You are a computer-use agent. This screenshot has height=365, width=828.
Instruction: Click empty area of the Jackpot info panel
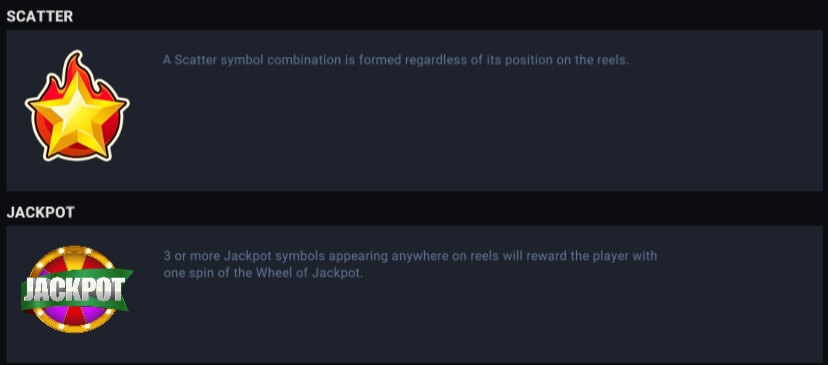coord(475,322)
